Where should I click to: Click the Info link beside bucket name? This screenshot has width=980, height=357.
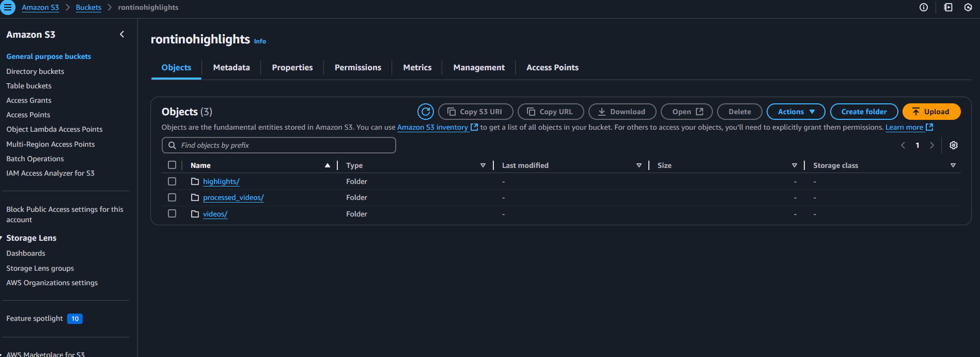[x=260, y=41]
